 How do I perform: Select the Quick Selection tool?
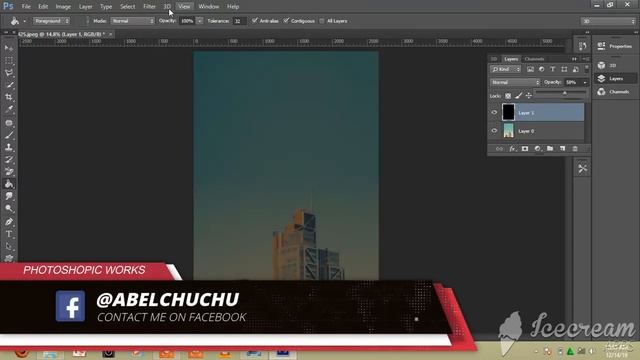(9, 85)
